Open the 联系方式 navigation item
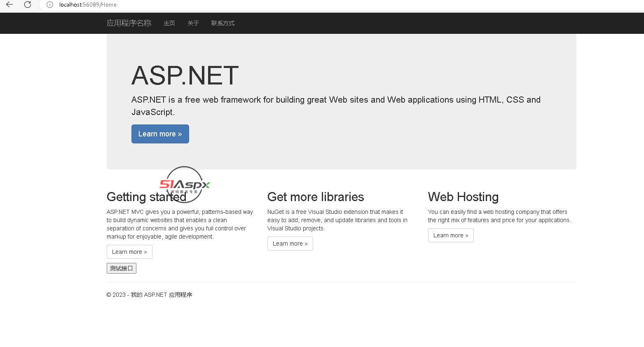Viewport: 644px width, 347px height. [223, 23]
